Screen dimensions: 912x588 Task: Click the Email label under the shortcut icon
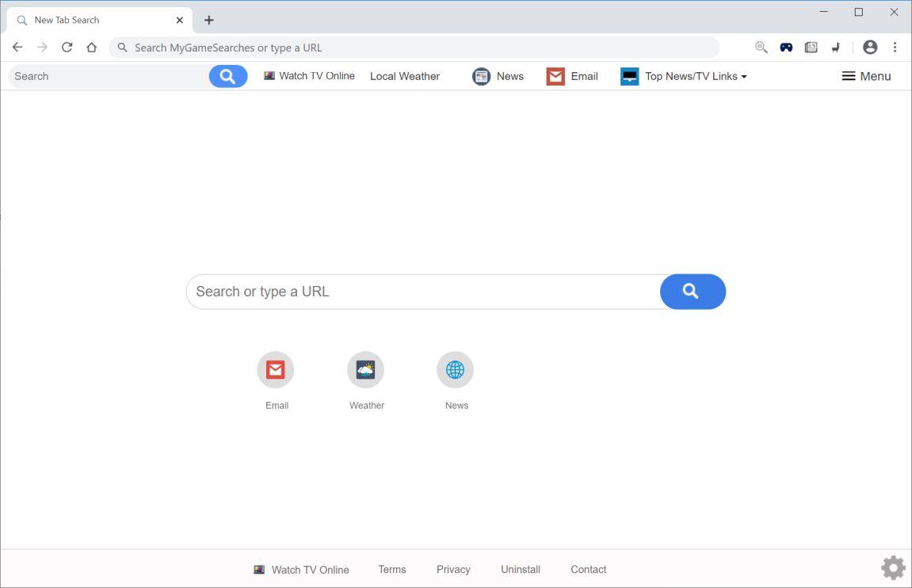pos(277,406)
